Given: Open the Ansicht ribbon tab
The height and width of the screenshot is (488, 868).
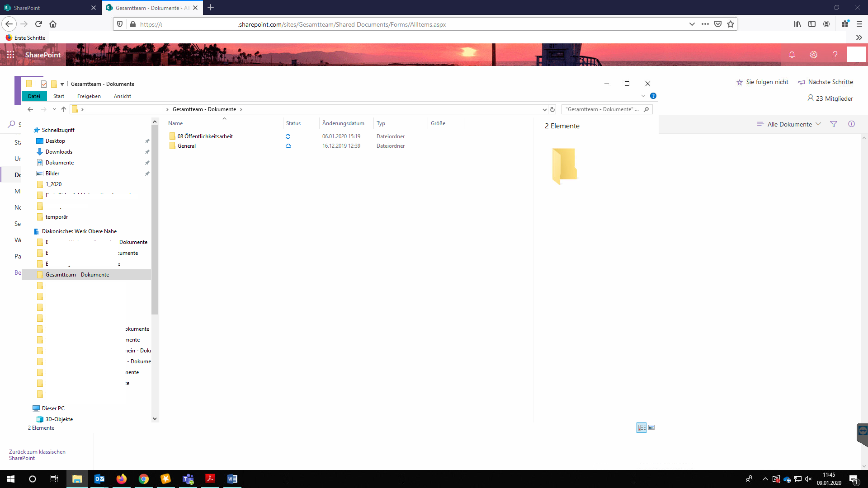Looking at the screenshot, I should [123, 96].
